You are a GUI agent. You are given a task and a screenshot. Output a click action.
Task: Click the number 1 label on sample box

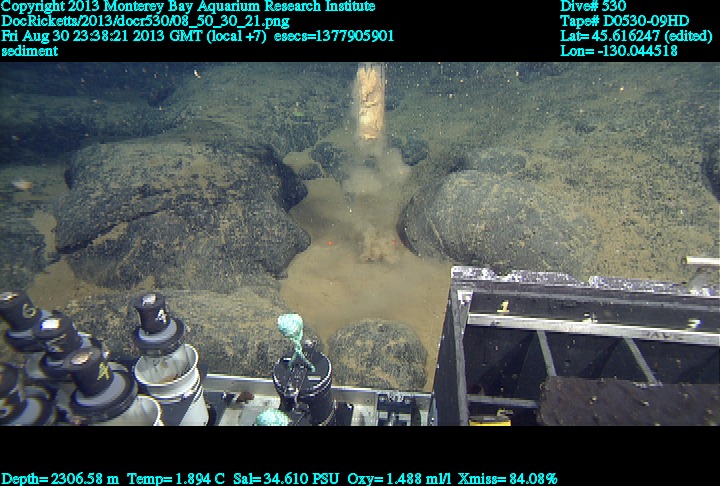pos(504,306)
